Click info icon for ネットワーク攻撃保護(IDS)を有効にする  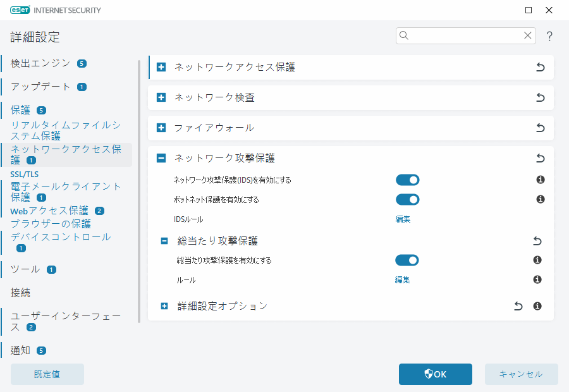tap(541, 180)
